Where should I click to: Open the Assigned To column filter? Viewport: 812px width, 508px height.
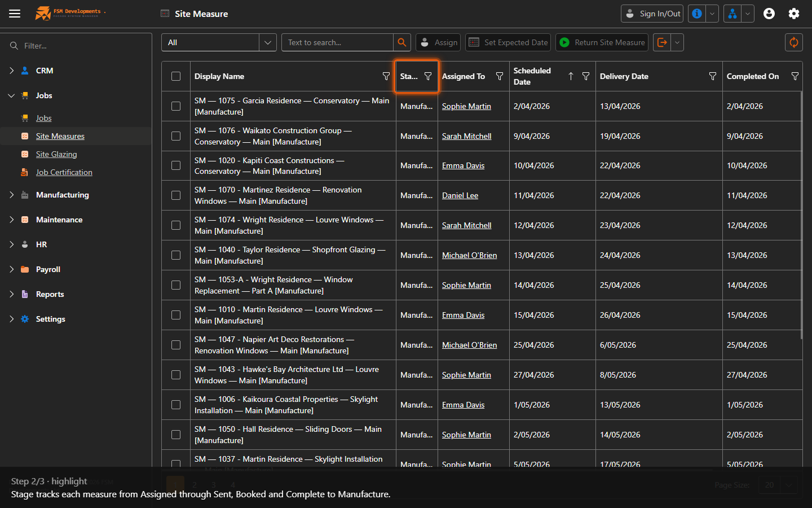[500, 76]
